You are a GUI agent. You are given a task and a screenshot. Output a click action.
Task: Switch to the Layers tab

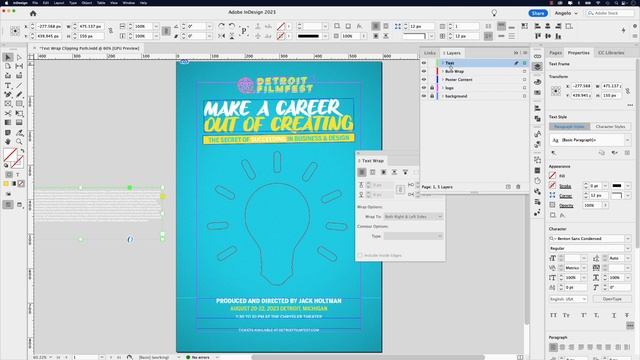pos(453,53)
